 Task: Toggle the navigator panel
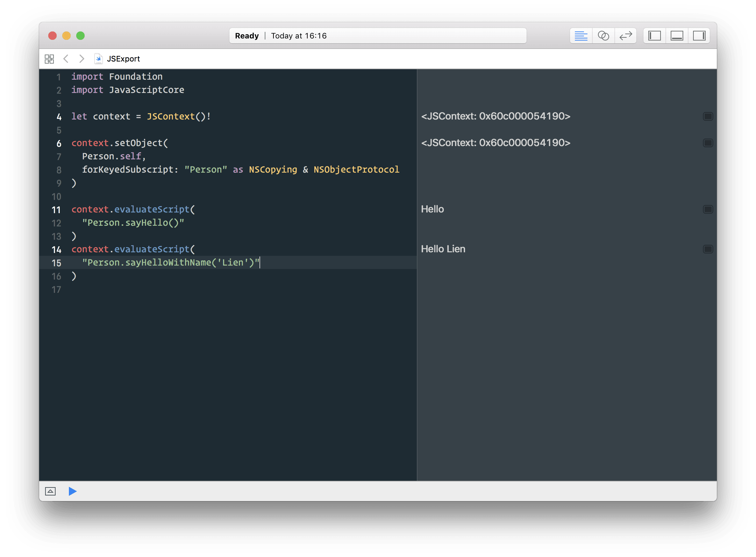[654, 36]
